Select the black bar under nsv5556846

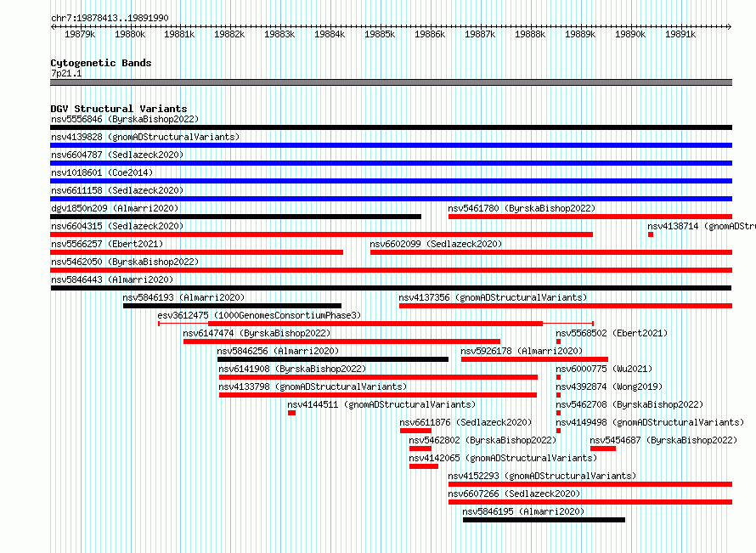click(x=391, y=127)
